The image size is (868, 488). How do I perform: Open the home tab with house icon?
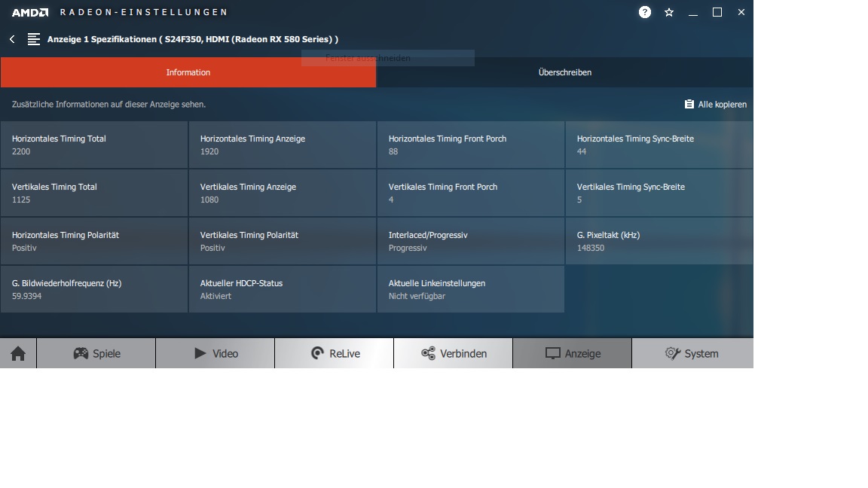tap(18, 353)
